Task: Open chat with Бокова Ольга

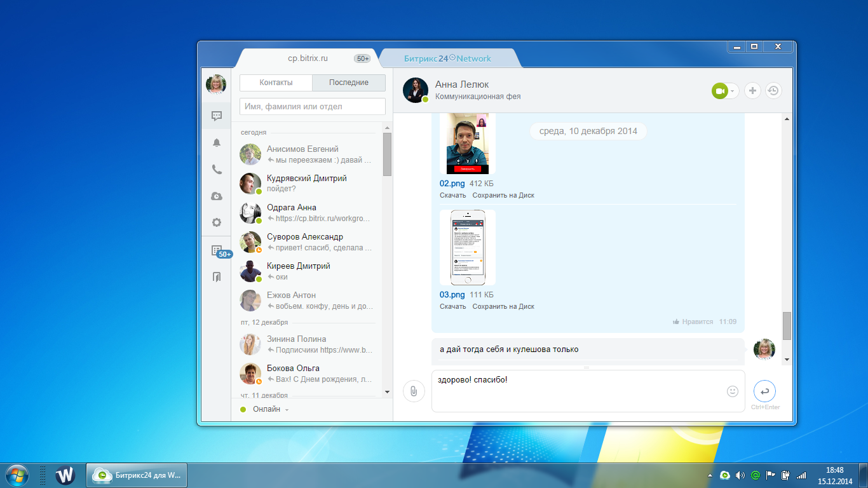Action: pyautogui.click(x=308, y=374)
